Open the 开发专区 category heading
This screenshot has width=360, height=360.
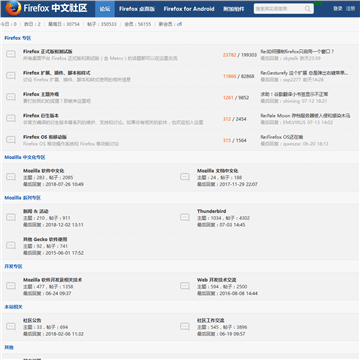pos(13,267)
